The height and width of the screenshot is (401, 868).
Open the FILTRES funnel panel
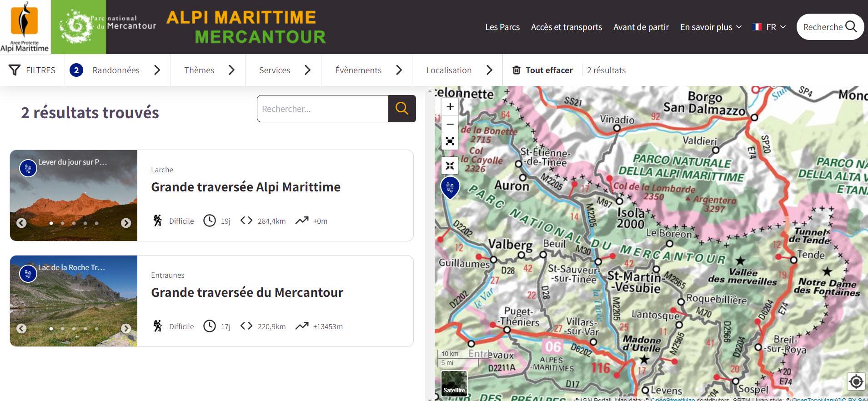coord(32,70)
